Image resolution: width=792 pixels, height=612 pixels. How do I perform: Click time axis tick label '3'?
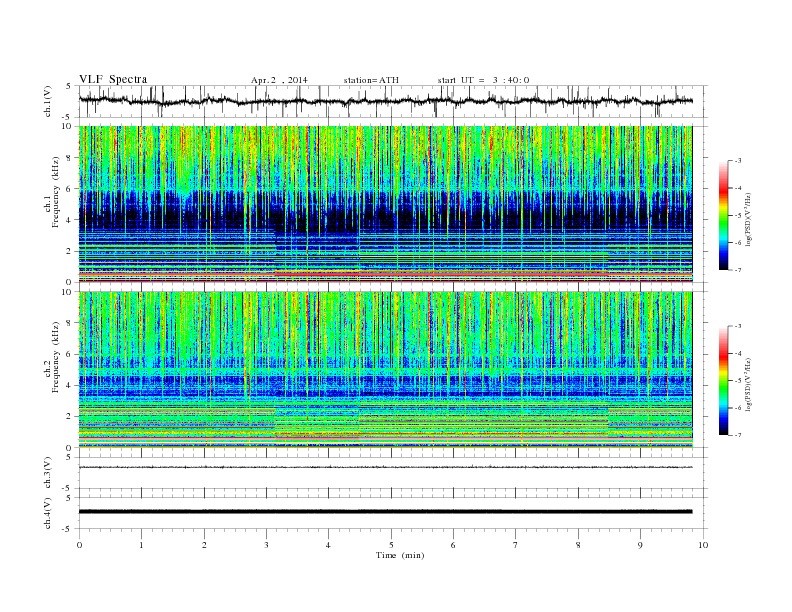click(x=266, y=545)
